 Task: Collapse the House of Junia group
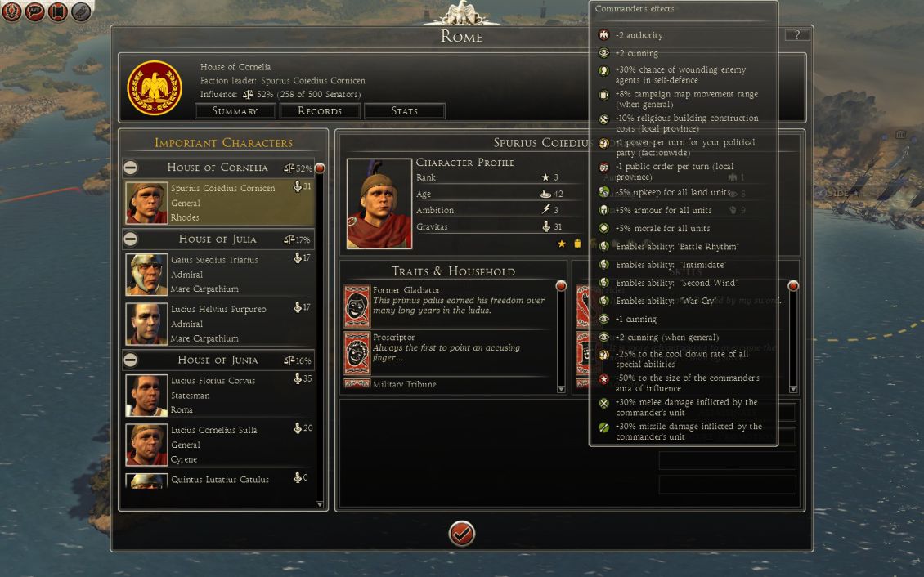(x=130, y=360)
